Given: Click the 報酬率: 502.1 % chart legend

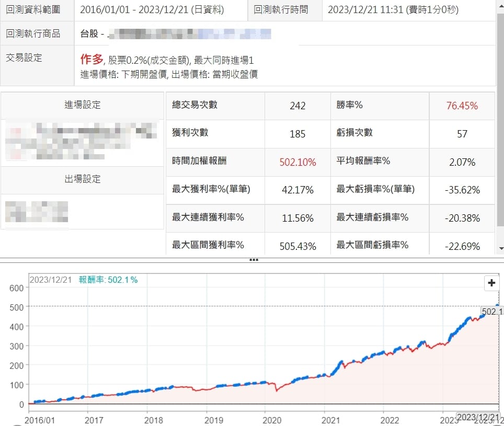Looking at the screenshot, I should coord(108,280).
